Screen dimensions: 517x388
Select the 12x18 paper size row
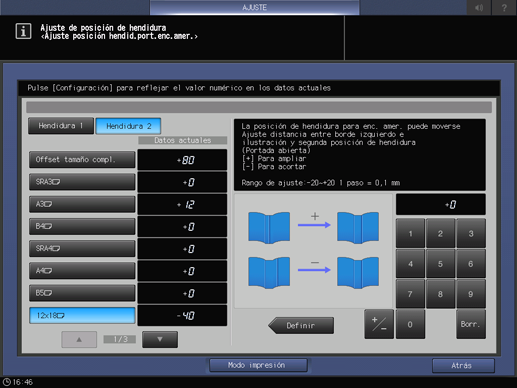coord(82,315)
